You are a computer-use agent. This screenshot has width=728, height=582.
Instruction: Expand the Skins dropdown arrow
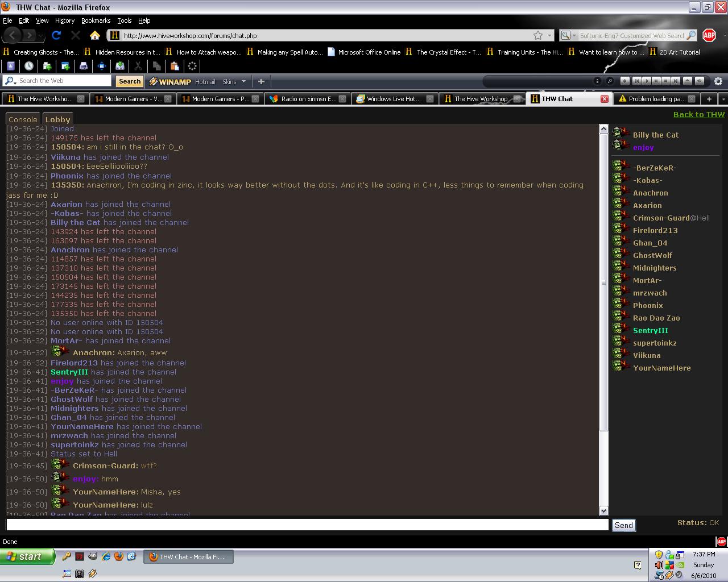point(243,81)
